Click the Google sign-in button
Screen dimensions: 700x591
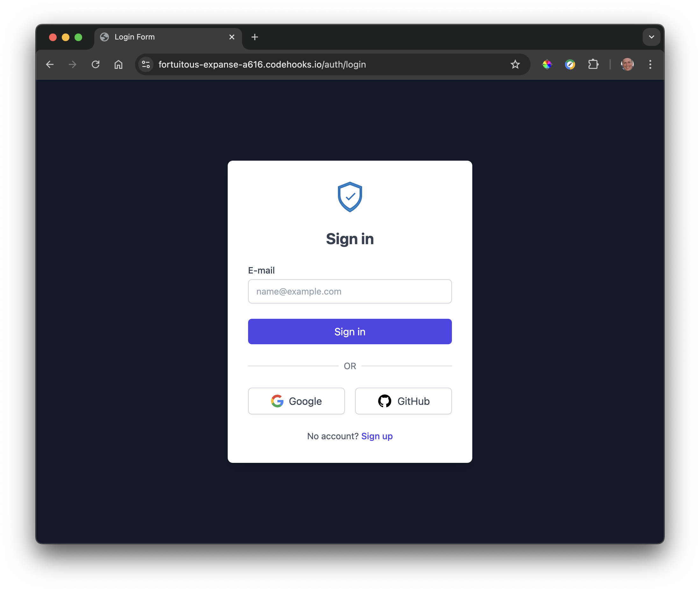296,401
